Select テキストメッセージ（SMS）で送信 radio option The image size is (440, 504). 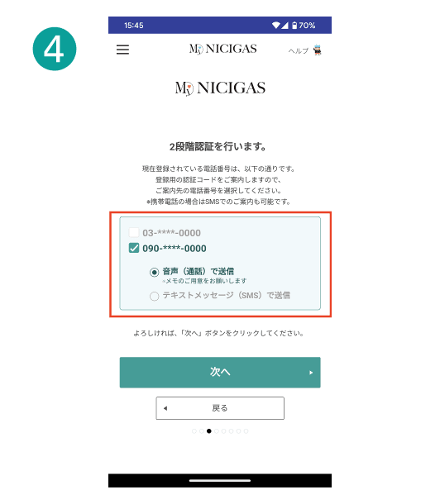click(155, 296)
